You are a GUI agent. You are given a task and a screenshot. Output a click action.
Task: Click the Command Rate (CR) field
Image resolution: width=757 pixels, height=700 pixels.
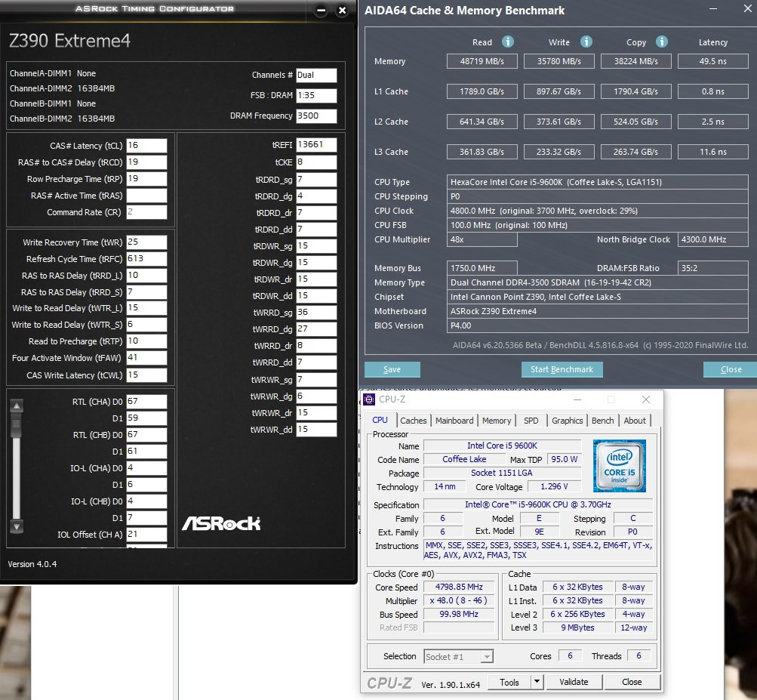[x=146, y=211]
